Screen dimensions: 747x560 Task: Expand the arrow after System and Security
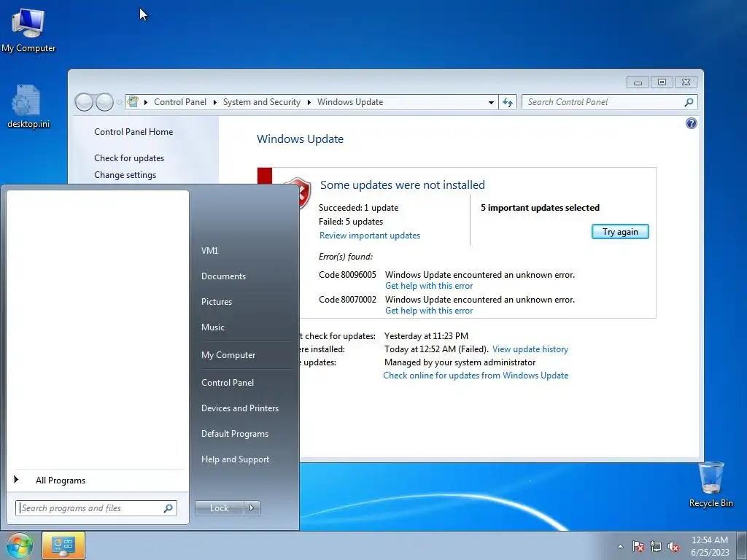click(x=309, y=102)
